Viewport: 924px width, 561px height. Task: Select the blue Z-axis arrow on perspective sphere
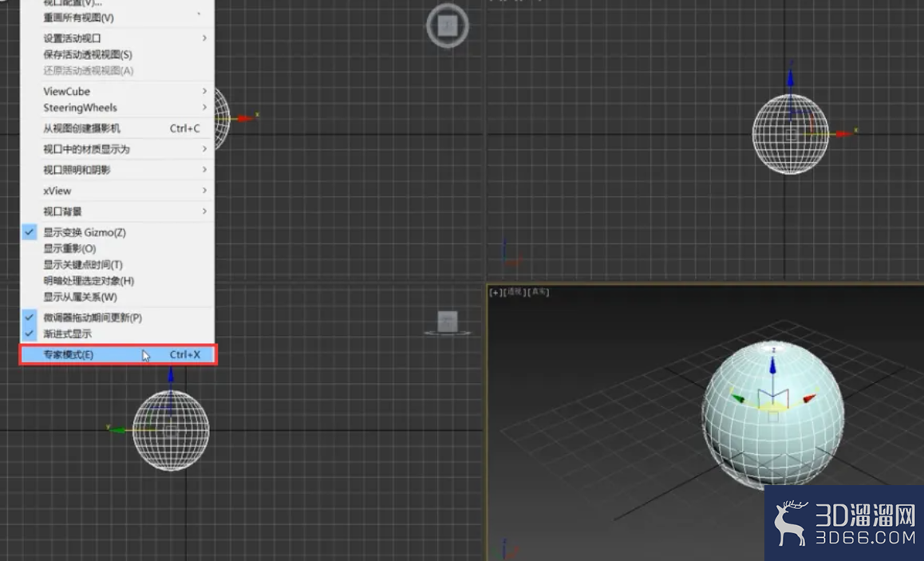click(x=772, y=365)
